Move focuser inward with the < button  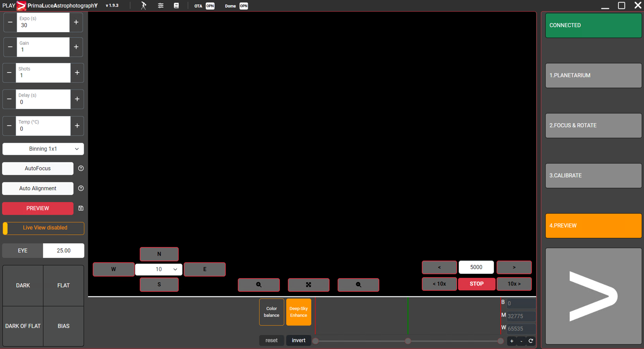439,267
